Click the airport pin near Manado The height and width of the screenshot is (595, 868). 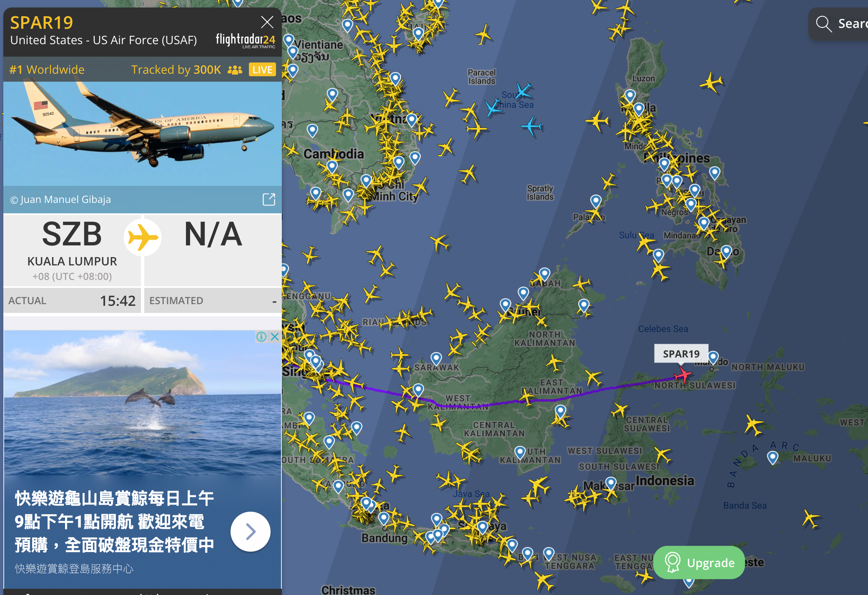[x=713, y=357]
